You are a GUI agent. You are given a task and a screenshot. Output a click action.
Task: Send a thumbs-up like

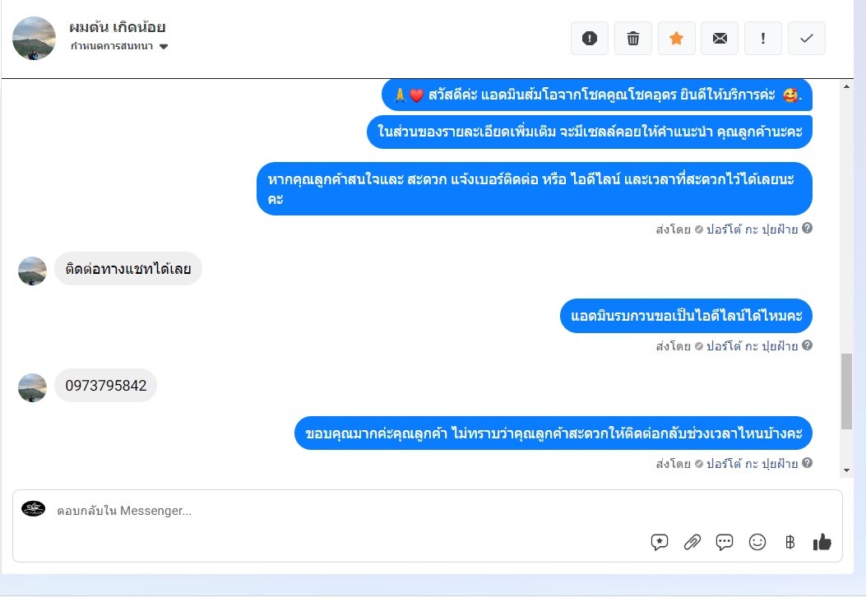(822, 542)
